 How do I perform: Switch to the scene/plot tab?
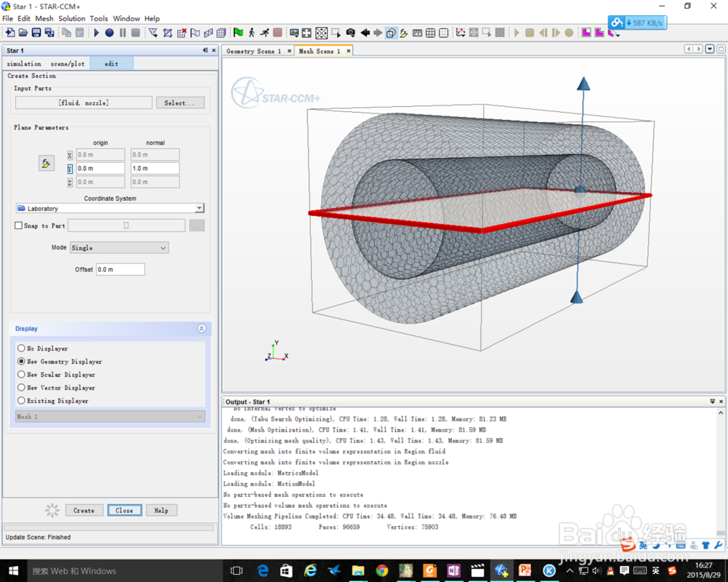point(67,63)
